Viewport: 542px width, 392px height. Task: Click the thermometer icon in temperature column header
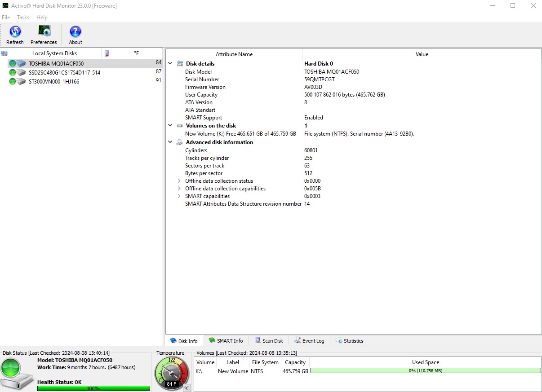coord(107,53)
